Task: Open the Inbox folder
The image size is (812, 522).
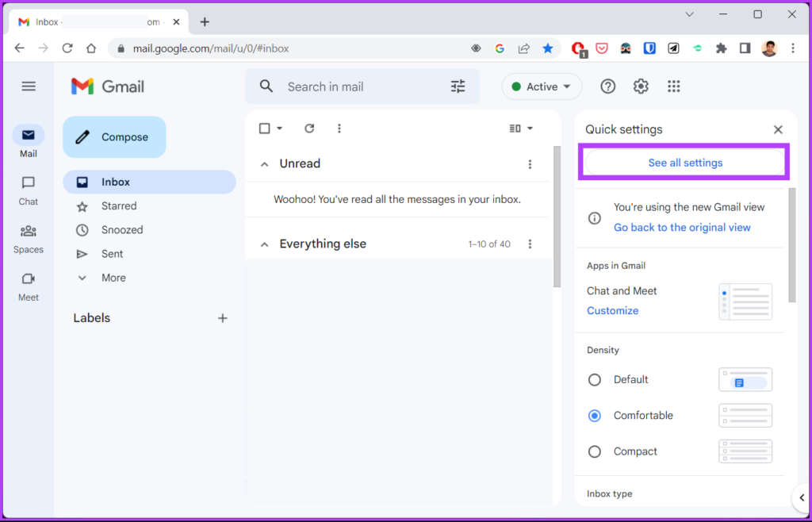Action: 149,182
